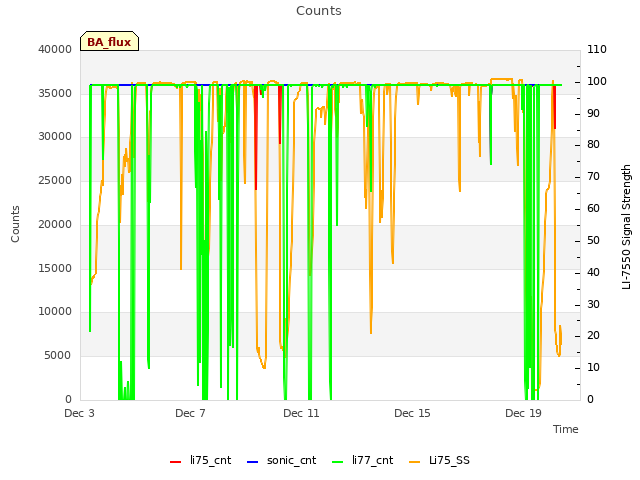This screenshot has width=640, height=480.
Task: Click the BA_flux label tag
Action: 109,41
